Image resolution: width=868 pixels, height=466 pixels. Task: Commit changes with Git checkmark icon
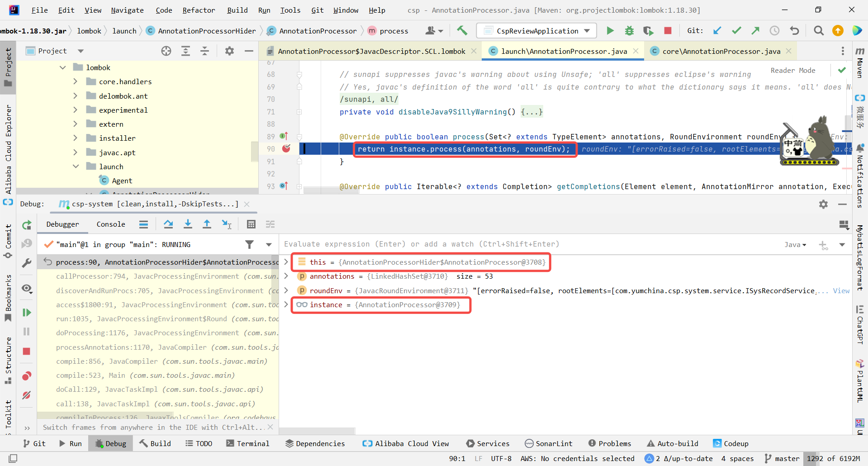pyautogui.click(x=736, y=30)
